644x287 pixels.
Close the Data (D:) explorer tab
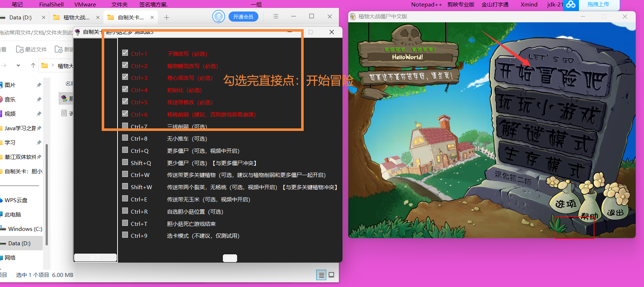(43, 17)
